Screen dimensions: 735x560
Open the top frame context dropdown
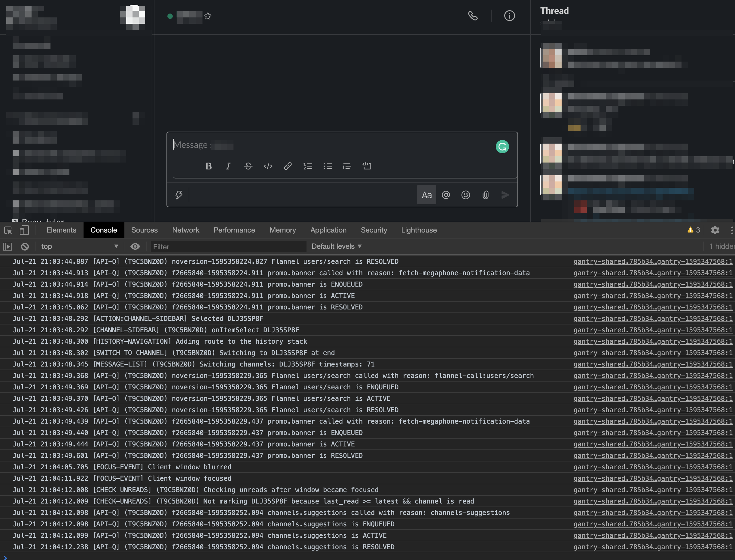80,246
